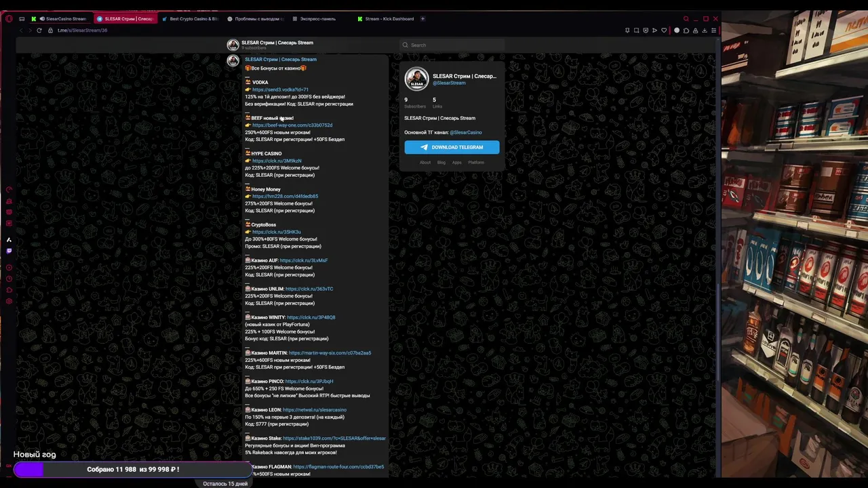Click the tab search magnifier icon
This screenshot has width=868, height=488.
[686, 18]
